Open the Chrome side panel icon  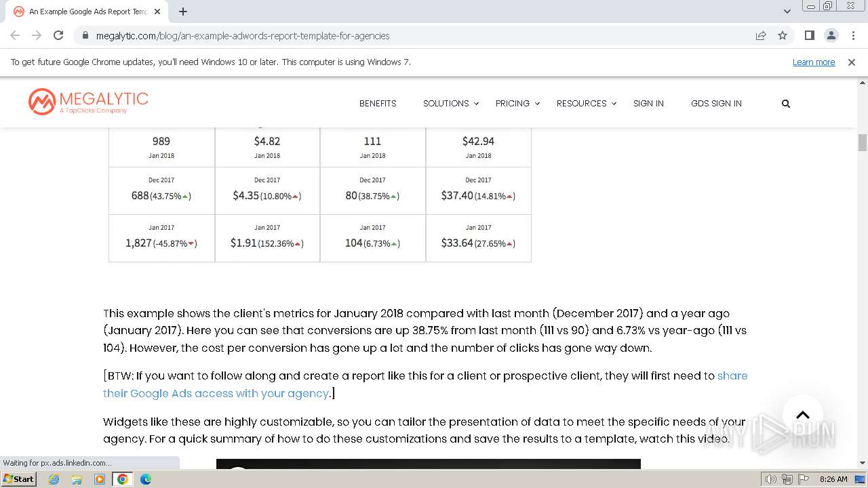pos(809,35)
